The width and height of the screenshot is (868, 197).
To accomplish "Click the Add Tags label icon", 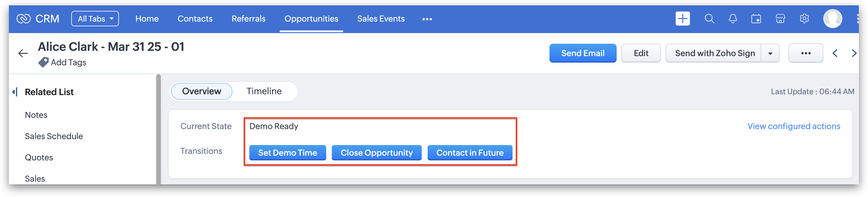I will pos(43,62).
